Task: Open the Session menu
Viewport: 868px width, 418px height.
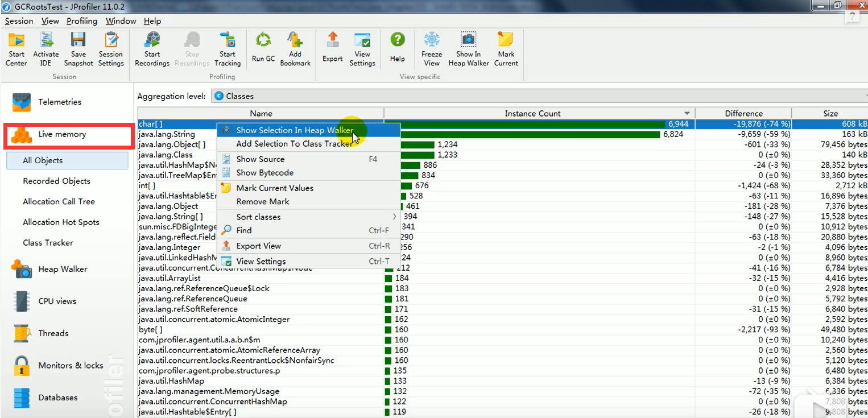Action: (x=19, y=21)
